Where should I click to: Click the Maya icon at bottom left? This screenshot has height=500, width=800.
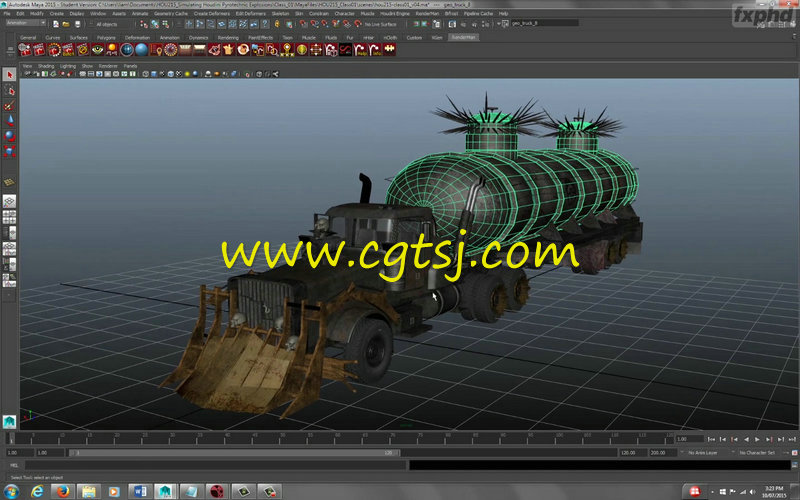[9, 421]
